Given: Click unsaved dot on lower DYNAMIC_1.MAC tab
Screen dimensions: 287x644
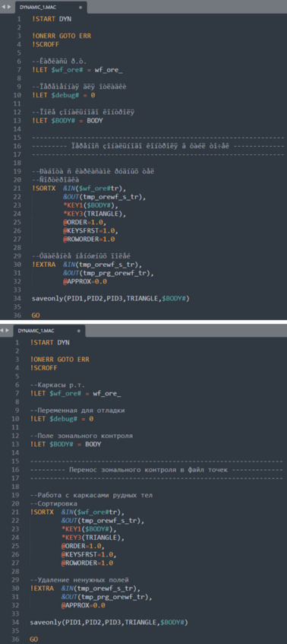Looking at the screenshot, I should 78,330.
